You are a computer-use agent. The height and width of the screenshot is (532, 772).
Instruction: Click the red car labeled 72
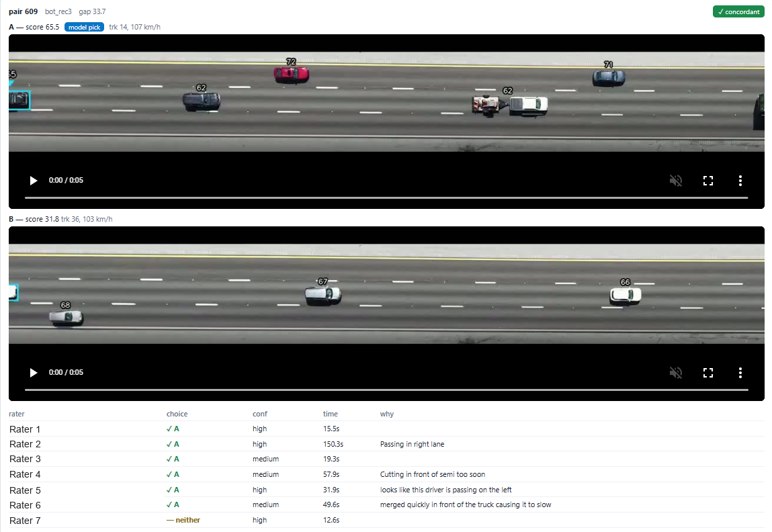tap(292, 75)
